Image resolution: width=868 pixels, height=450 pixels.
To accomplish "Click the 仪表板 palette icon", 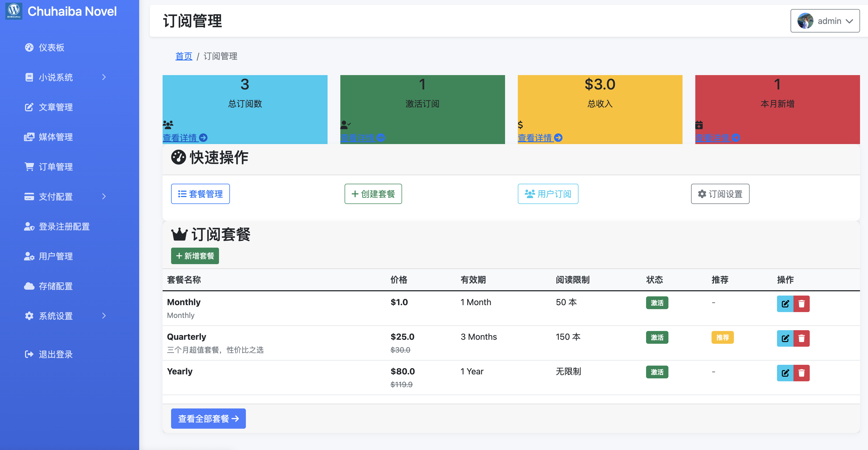I will [29, 47].
